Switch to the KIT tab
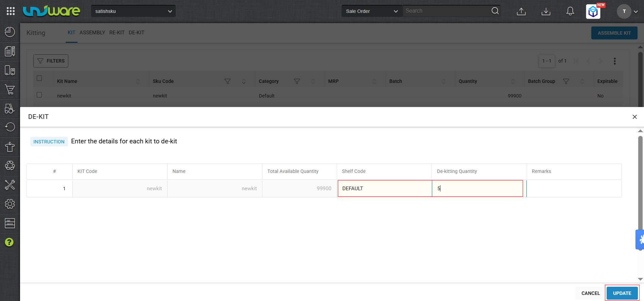This screenshot has width=644, height=301. [x=71, y=33]
